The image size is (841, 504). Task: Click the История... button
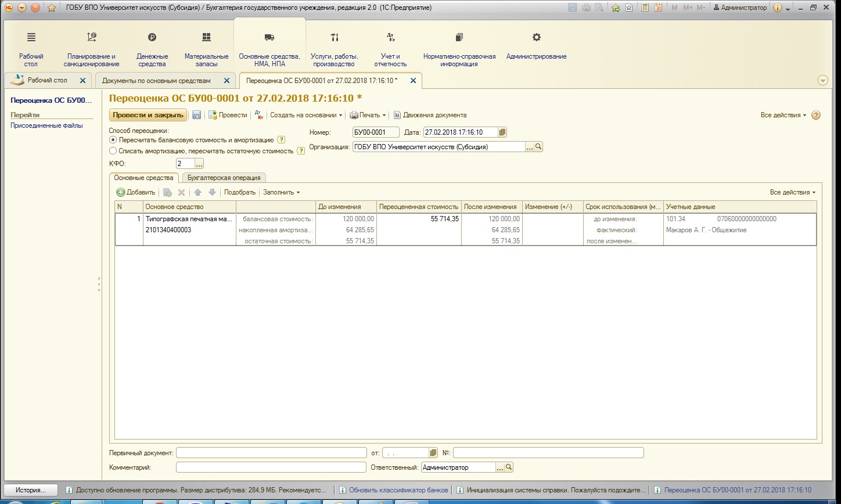click(x=31, y=490)
